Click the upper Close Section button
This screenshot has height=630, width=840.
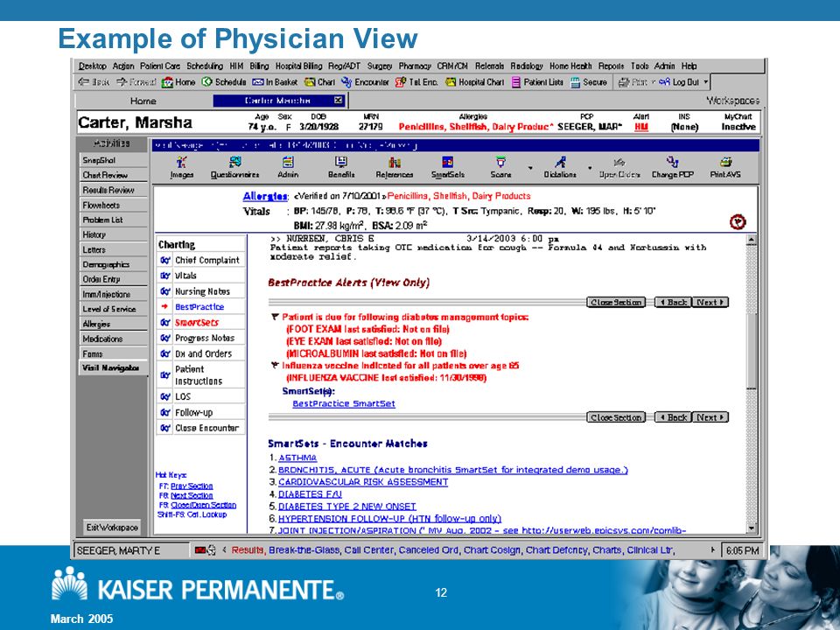[616, 302]
